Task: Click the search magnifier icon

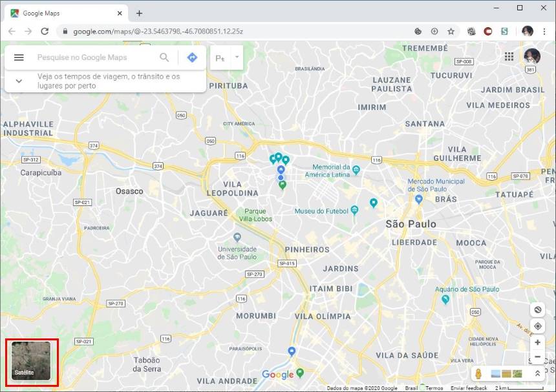Action: tap(164, 57)
